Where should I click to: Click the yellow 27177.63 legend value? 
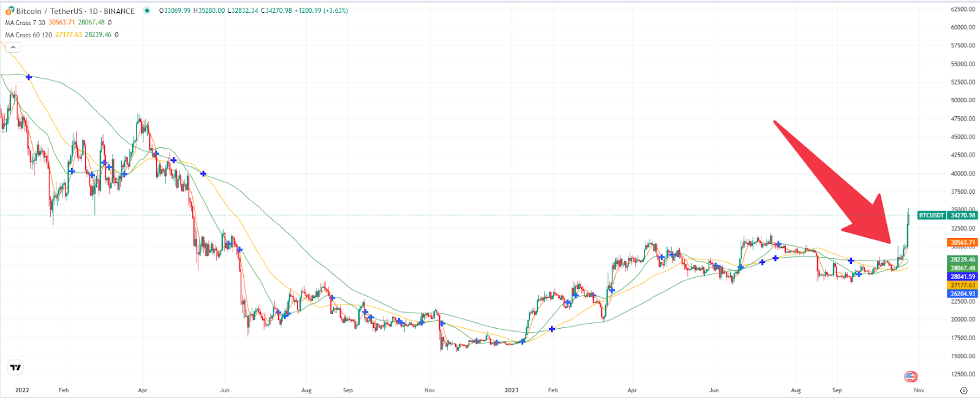pos(69,35)
